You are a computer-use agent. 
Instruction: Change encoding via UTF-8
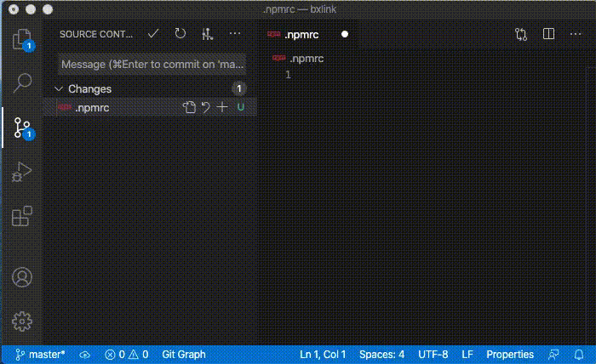click(x=433, y=355)
